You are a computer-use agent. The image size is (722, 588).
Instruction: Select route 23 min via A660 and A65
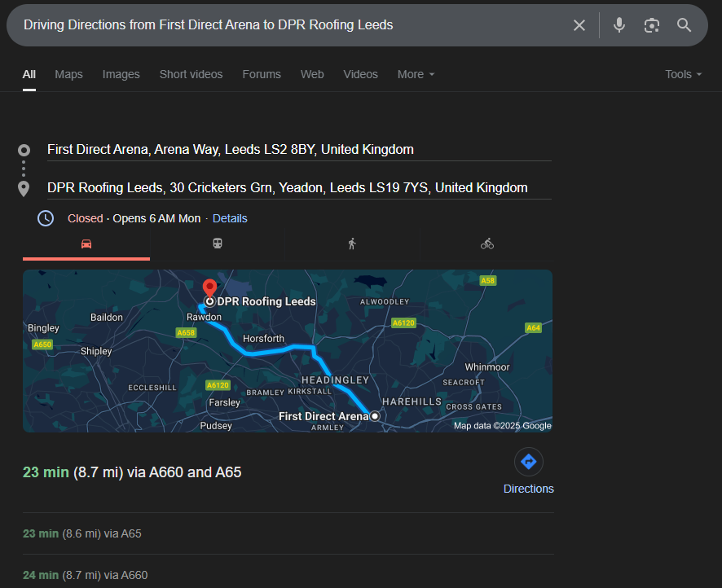tap(132, 472)
